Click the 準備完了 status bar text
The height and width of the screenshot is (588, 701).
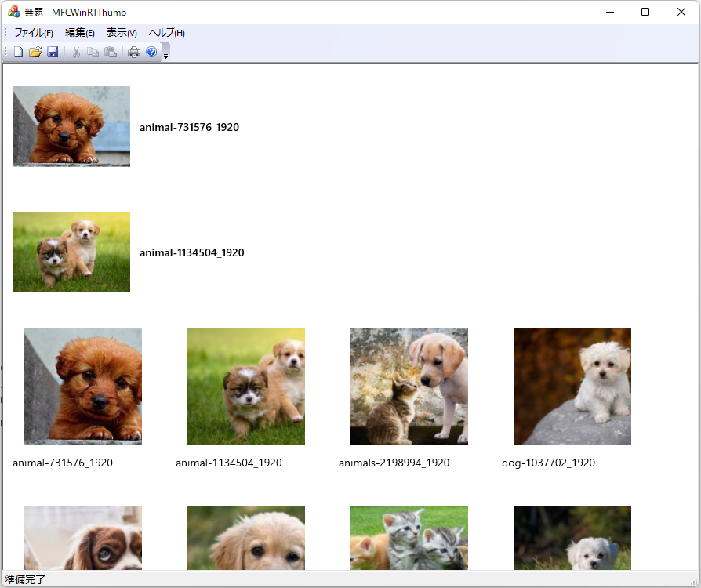pos(25,579)
